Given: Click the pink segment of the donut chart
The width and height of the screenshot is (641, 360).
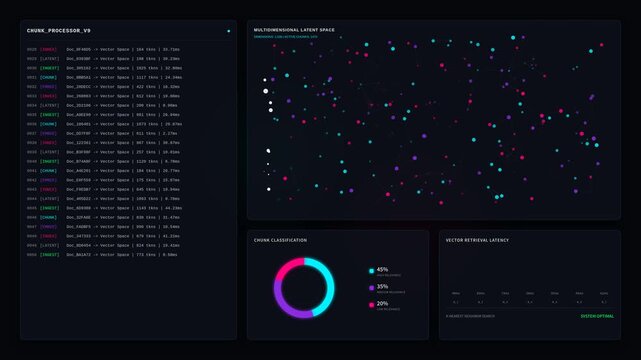Looking at the screenshot, I should [287, 266].
